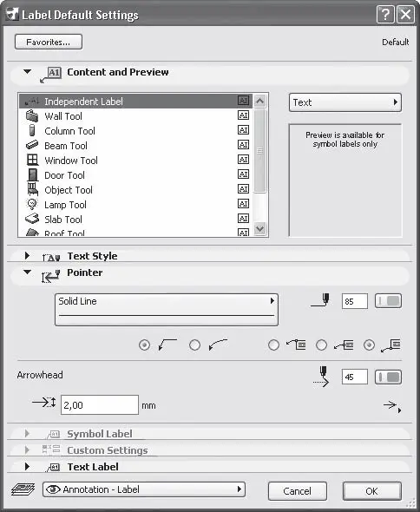Click the Slab Tool label icon at right
420x512 pixels.
tap(243, 219)
